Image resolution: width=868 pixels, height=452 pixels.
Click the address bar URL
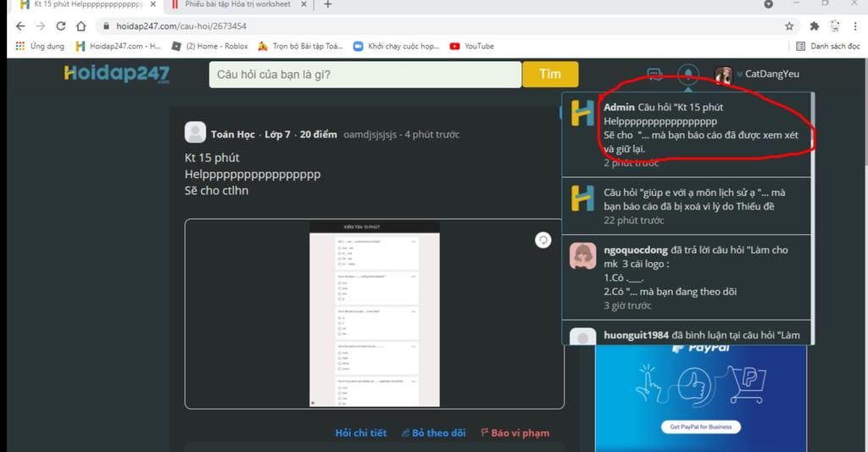pos(181,26)
